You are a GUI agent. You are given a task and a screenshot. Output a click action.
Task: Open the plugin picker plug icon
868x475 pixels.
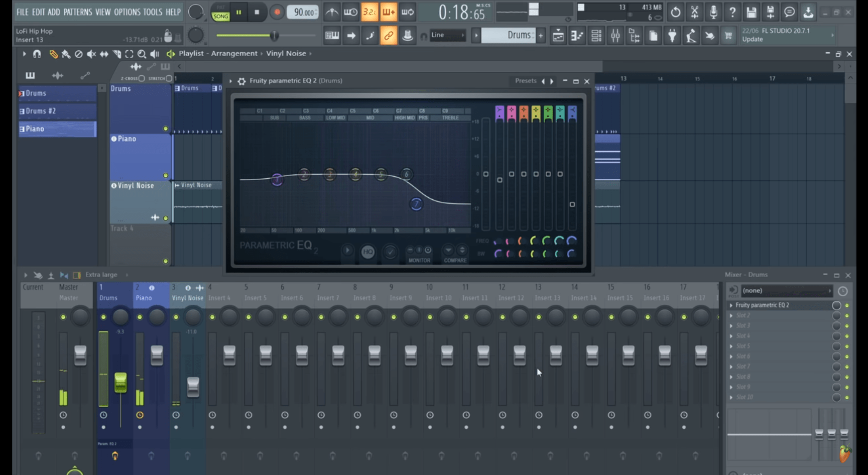672,36
